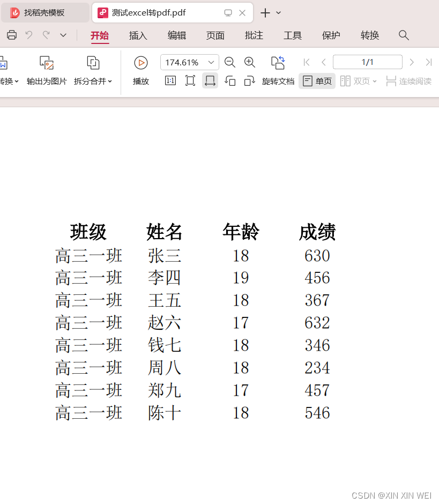Switch to the 插入 ribbon tab
Image resolution: width=439 pixels, height=504 pixels.
click(138, 35)
